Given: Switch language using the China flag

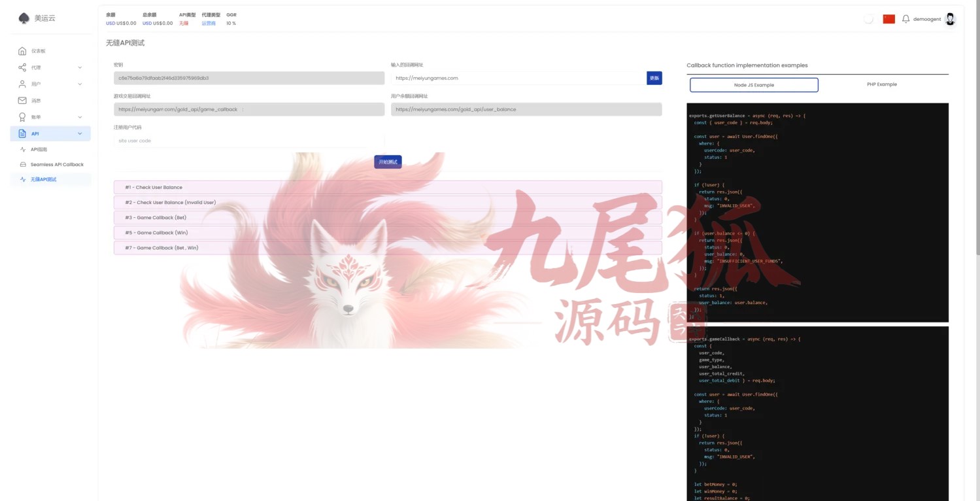Looking at the screenshot, I should (888, 19).
